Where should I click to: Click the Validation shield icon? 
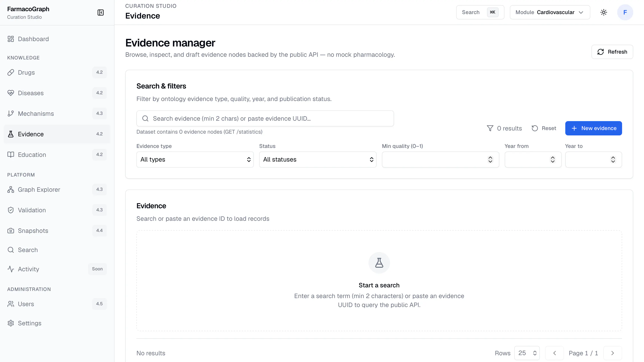(x=11, y=210)
